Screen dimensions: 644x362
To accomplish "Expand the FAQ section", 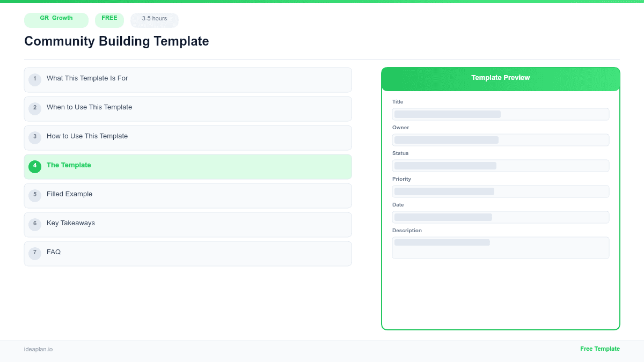I will pyautogui.click(x=188, y=253).
